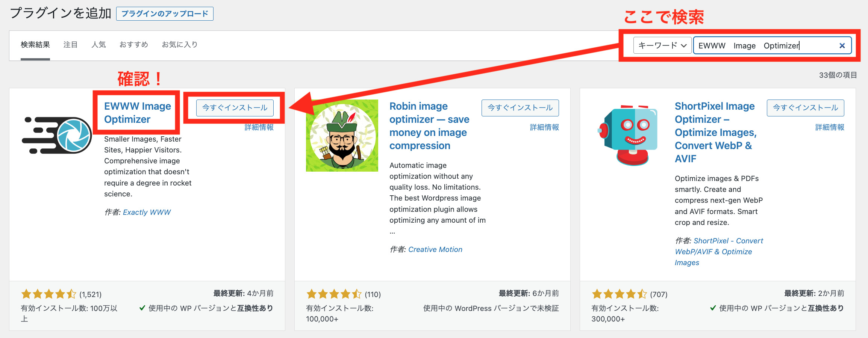868x338 pixels.
Task: Open the EWWW Image Optimizer title link
Action: (x=138, y=113)
